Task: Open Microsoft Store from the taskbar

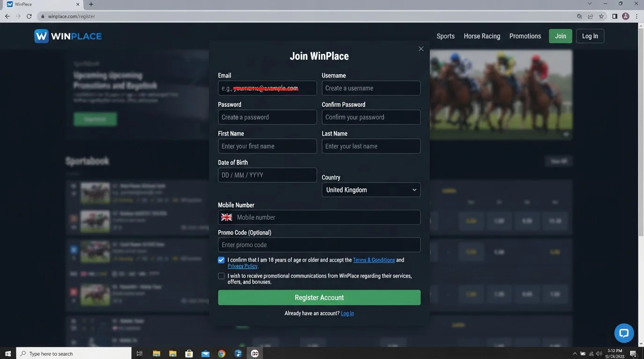Action: pyautogui.click(x=189, y=353)
